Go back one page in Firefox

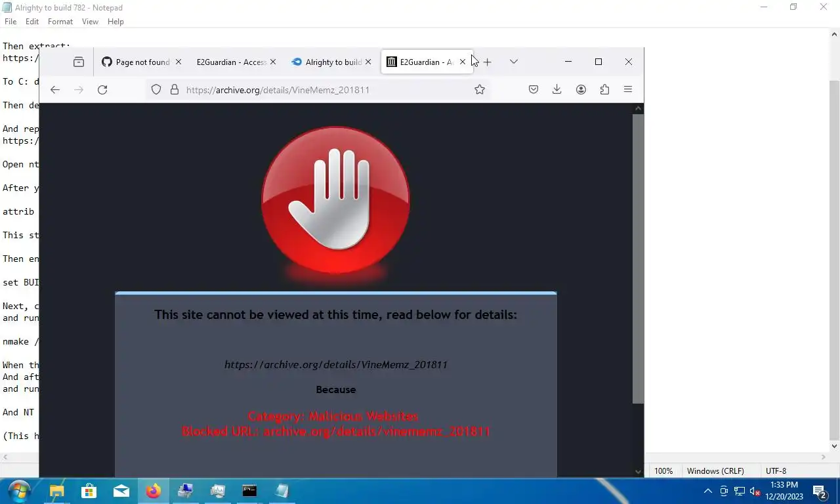[x=55, y=90]
